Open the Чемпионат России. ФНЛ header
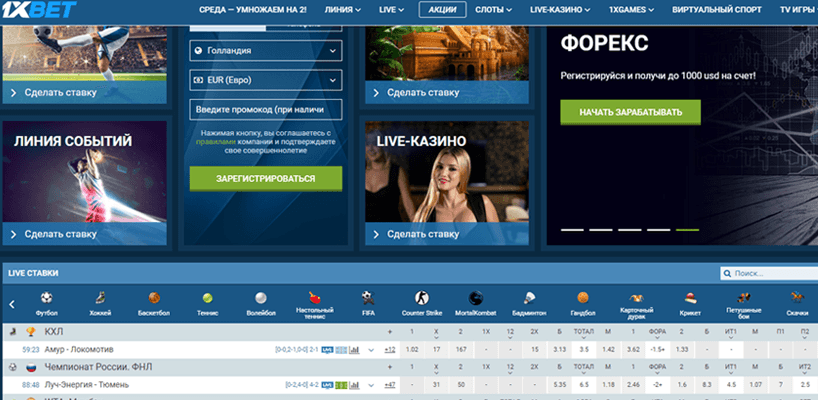Viewport: 818px width, 400px height. tap(99, 367)
